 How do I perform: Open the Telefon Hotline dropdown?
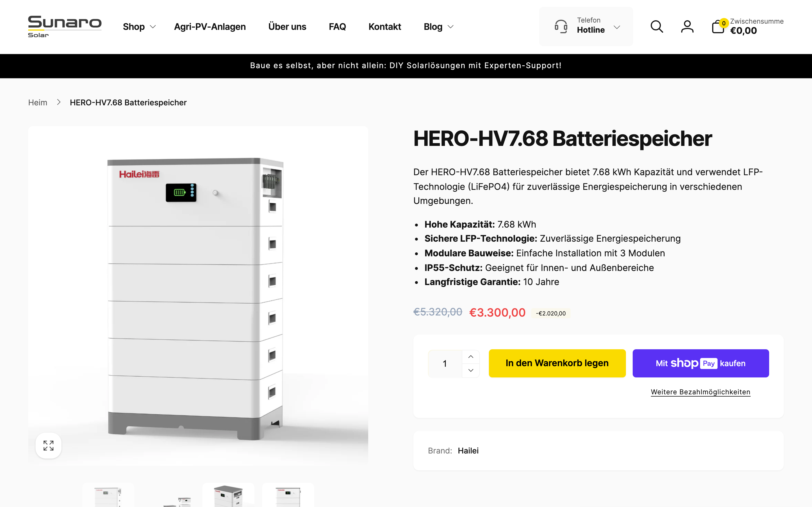pyautogui.click(x=617, y=27)
